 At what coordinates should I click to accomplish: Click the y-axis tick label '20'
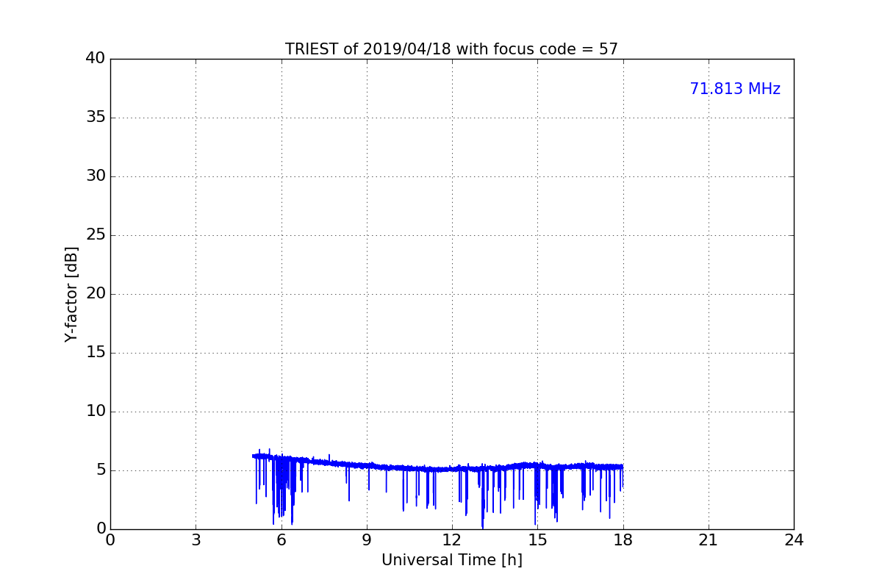96,294
